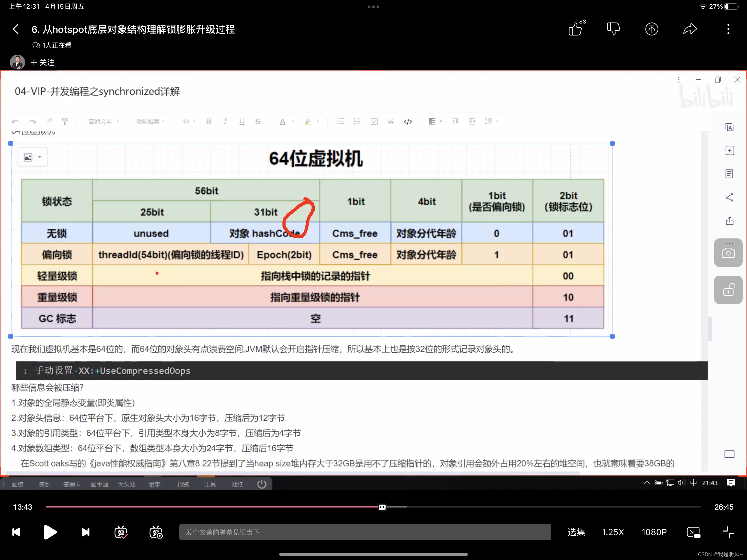The width and height of the screenshot is (747, 560).
Task: Open the 选集 episode list
Action: [576, 532]
